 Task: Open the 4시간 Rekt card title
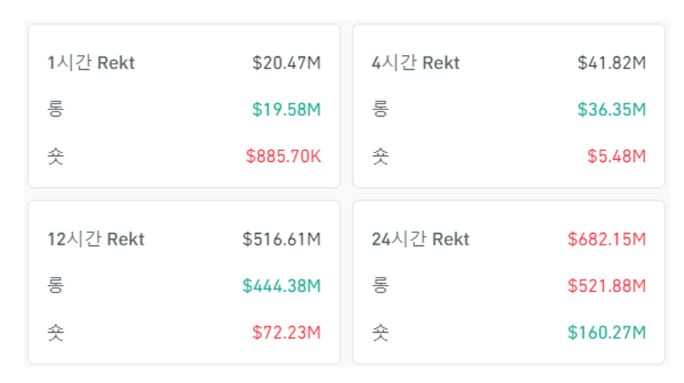tap(416, 63)
